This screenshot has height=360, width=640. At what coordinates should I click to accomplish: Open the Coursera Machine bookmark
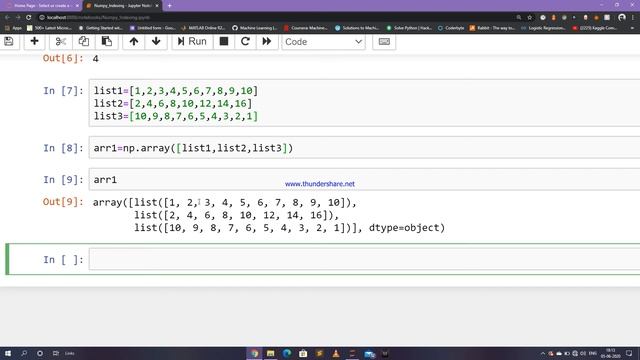(x=305, y=28)
